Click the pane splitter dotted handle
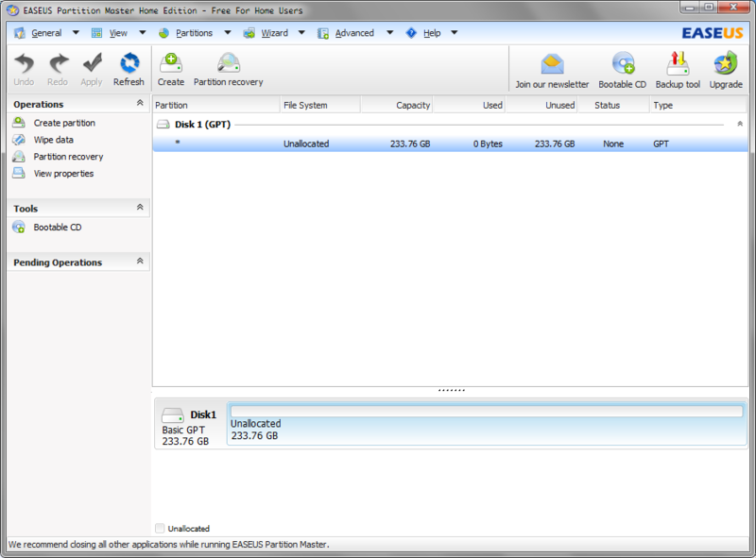The height and width of the screenshot is (558, 756). pyautogui.click(x=452, y=390)
